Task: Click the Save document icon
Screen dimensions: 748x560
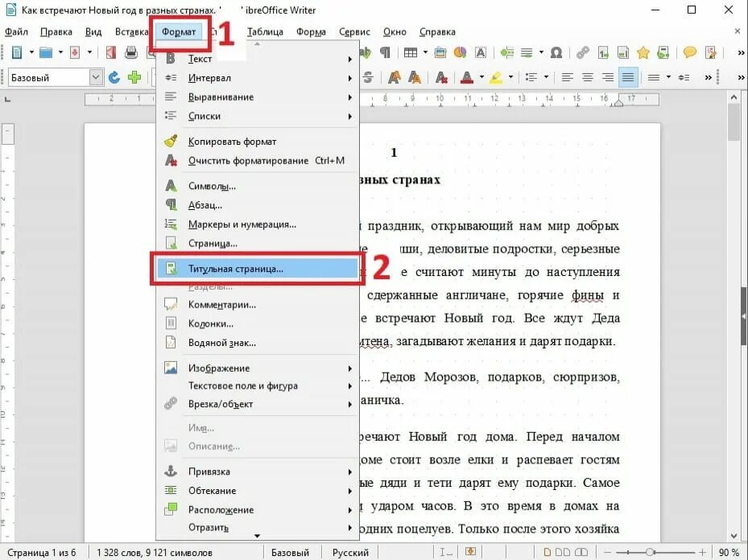Action: pos(75,52)
